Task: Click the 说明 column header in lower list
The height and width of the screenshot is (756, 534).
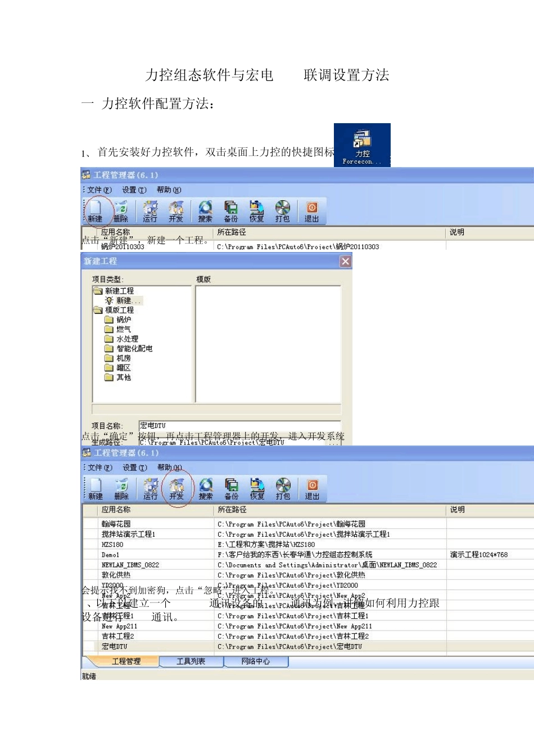Action: [x=490, y=510]
